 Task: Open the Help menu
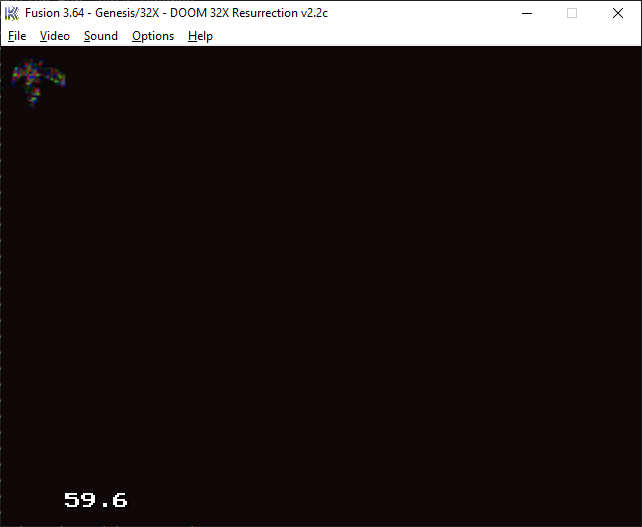[x=200, y=36]
